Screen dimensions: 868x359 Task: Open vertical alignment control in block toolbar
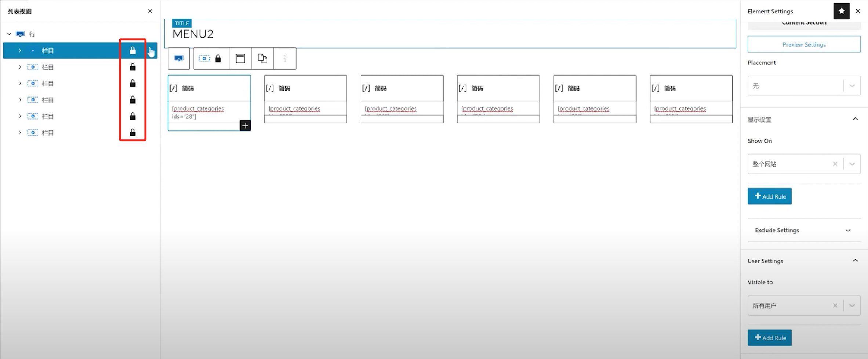pos(240,58)
